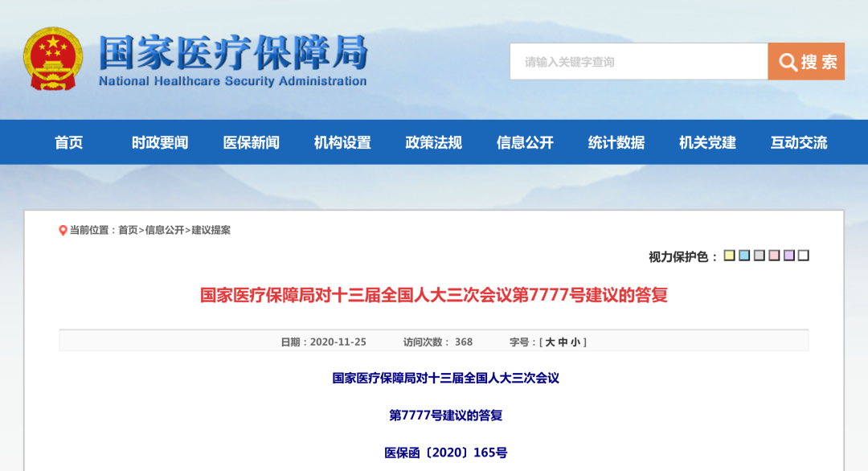Viewport: 868px width, 471px height.
Task: Open the 首页 navigation menu item
Action: 69,142
